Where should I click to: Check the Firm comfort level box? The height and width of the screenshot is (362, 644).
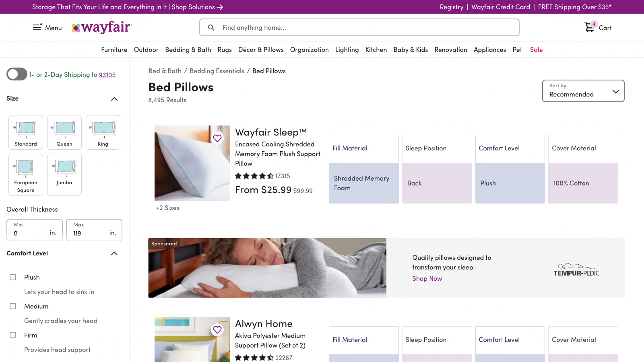tap(13, 335)
